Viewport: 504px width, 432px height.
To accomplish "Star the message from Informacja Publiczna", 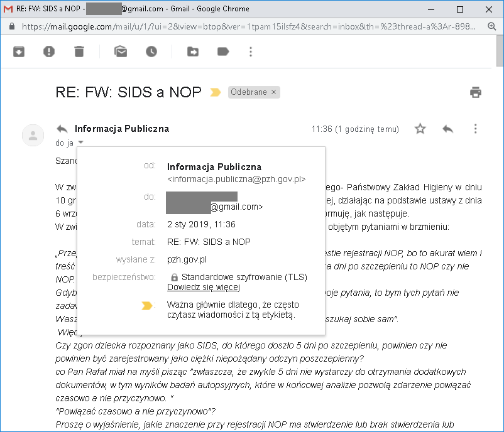I will click(x=420, y=129).
